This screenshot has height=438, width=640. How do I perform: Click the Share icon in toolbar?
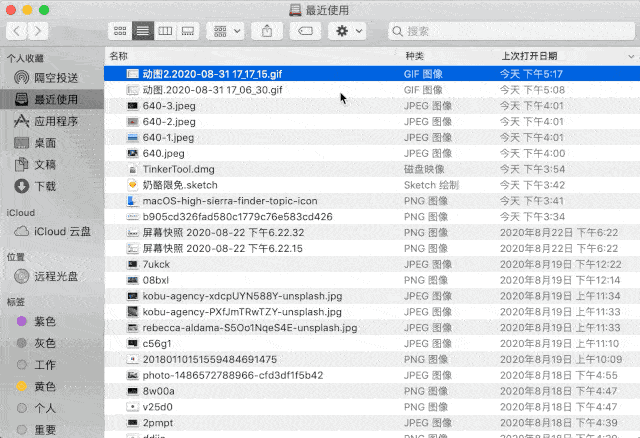[x=267, y=31]
